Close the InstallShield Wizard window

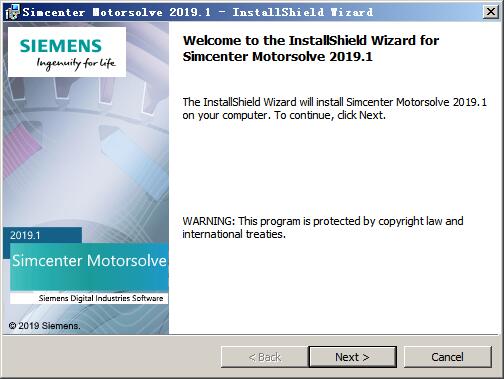(491, 12)
